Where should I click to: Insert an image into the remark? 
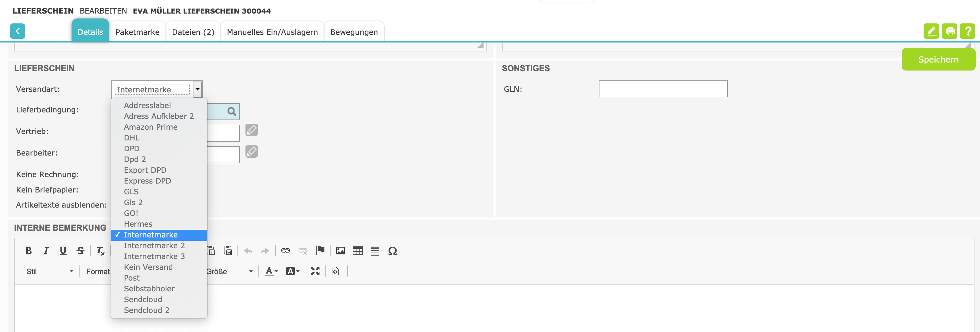pos(340,251)
